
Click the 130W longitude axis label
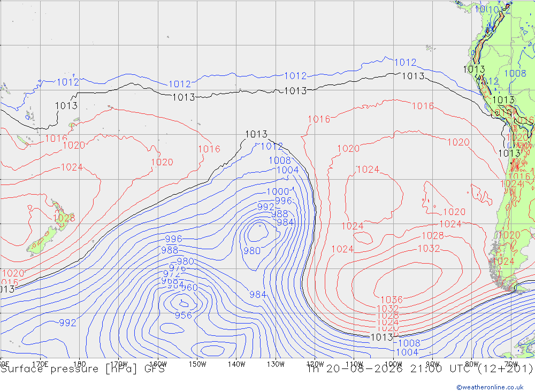point(276,364)
